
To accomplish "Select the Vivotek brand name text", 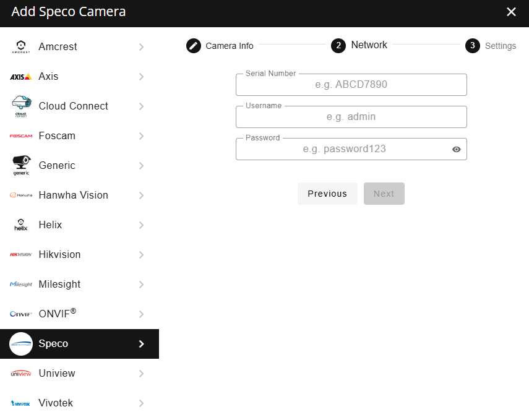I will [x=56, y=403].
